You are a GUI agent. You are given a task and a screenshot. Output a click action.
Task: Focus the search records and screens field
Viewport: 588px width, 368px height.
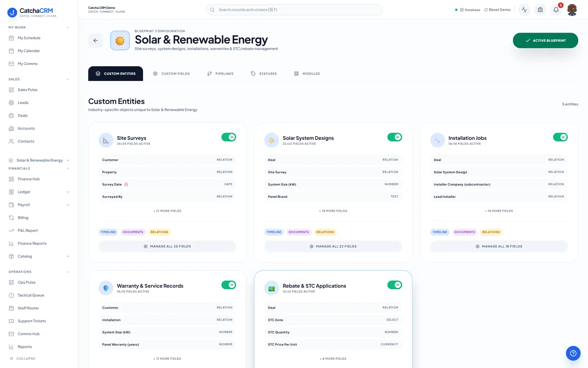(294, 10)
